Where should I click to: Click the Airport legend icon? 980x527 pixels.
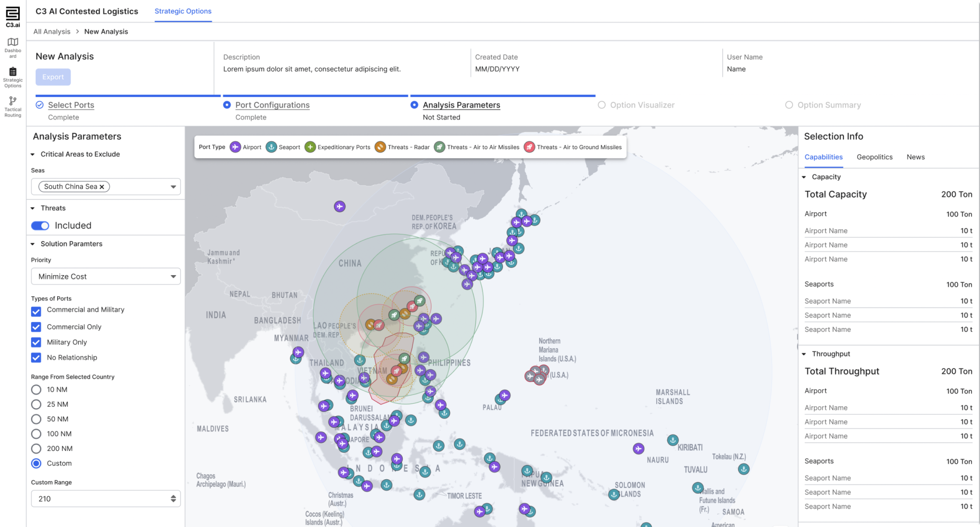point(235,147)
